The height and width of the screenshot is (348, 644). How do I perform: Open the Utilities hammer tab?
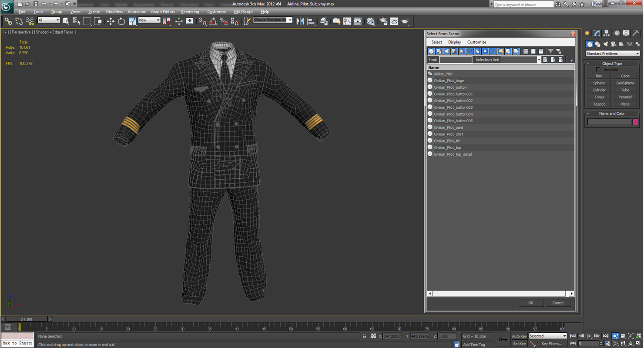click(x=636, y=33)
